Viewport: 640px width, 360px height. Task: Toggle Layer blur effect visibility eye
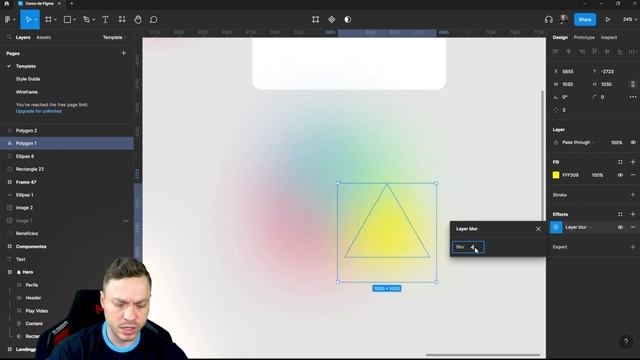(620, 227)
